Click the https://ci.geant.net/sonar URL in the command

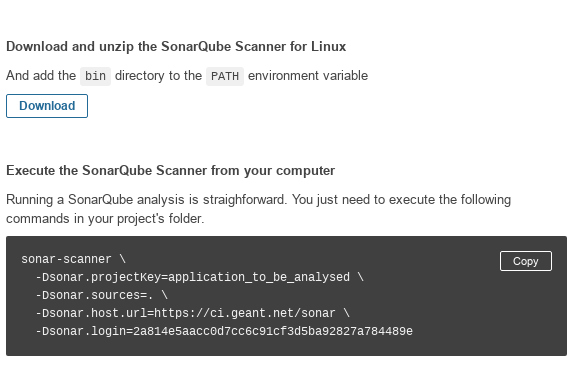245,313
